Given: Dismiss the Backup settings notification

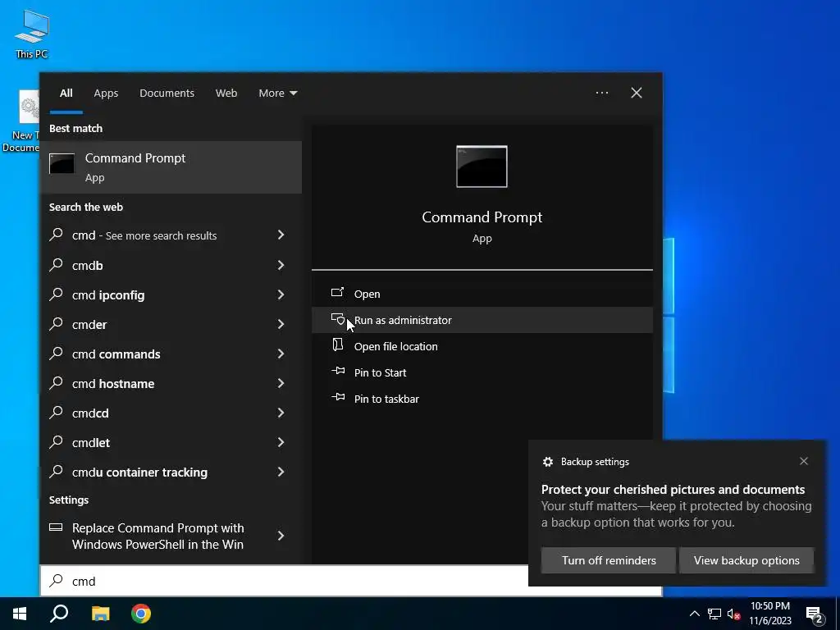Looking at the screenshot, I should pyautogui.click(x=804, y=461).
